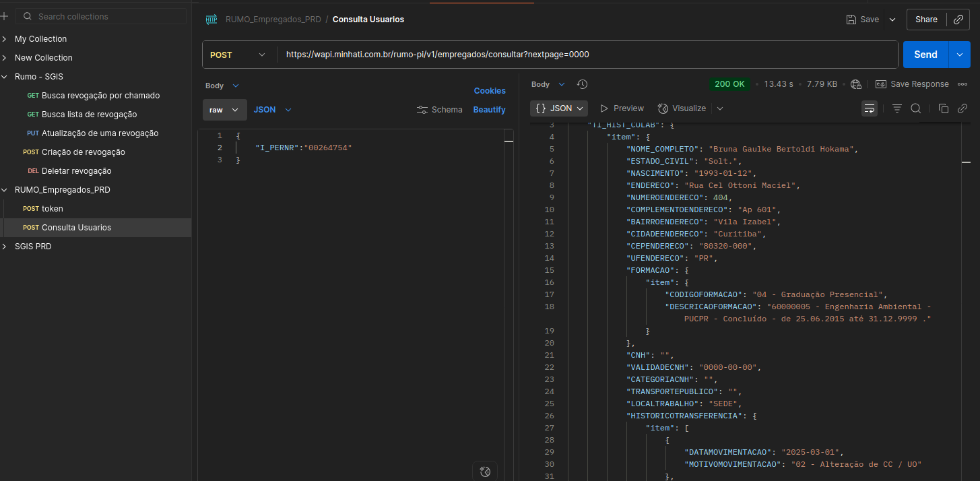This screenshot has width=980, height=481.
Task: Click the Beautify link
Action: click(x=489, y=110)
